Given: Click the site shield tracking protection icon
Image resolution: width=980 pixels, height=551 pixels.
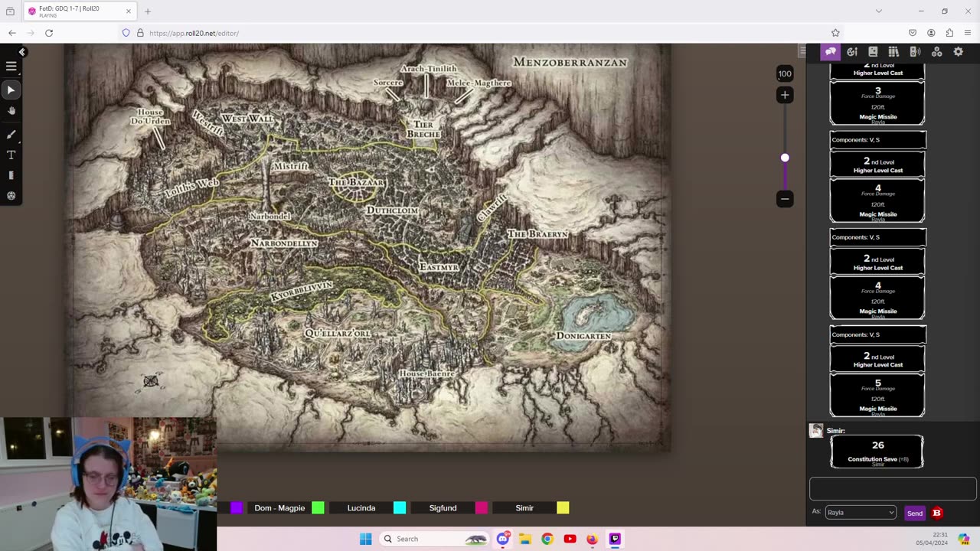Looking at the screenshot, I should 126,33.
